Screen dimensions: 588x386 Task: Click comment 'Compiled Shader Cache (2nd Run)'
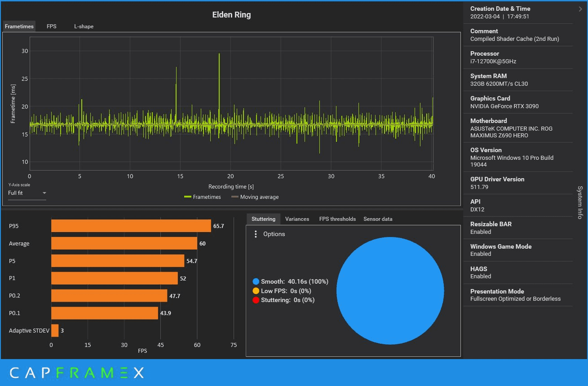coord(515,39)
